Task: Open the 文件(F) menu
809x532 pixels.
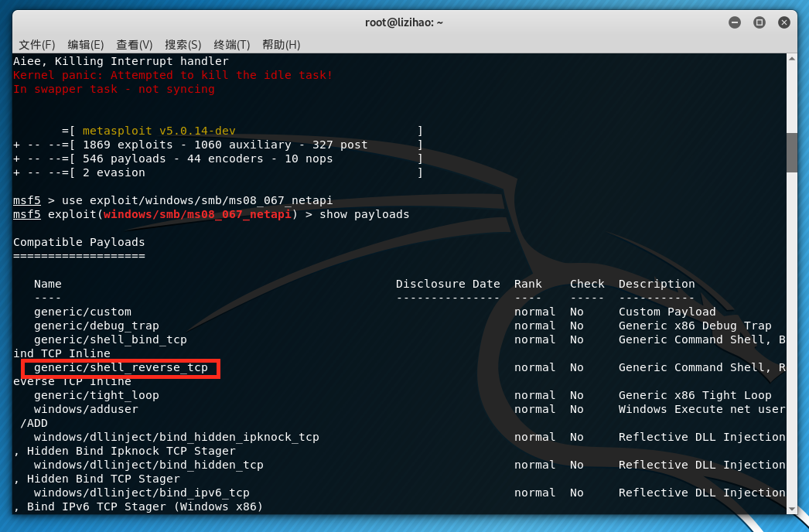Action: pyautogui.click(x=36, y=45)
